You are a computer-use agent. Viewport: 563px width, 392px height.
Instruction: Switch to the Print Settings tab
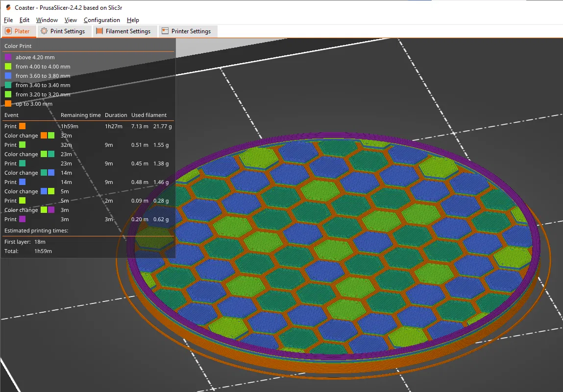coord(64,31)
